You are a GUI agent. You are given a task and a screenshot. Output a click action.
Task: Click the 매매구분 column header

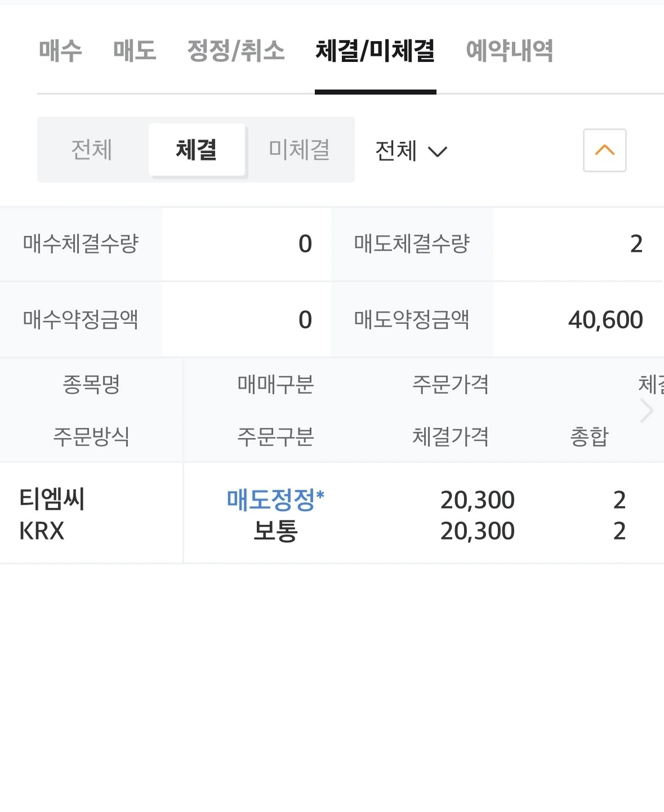pos(275,385)
